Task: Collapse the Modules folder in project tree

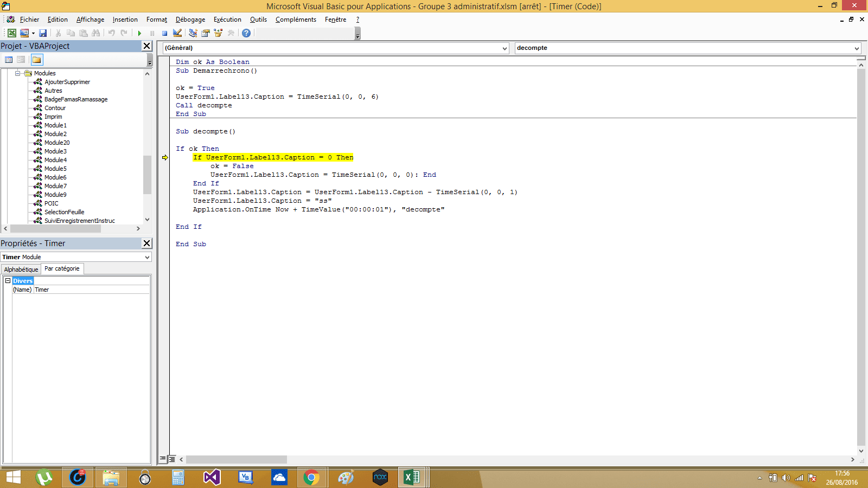Action: pyautogui.click(x=18, y=73)
